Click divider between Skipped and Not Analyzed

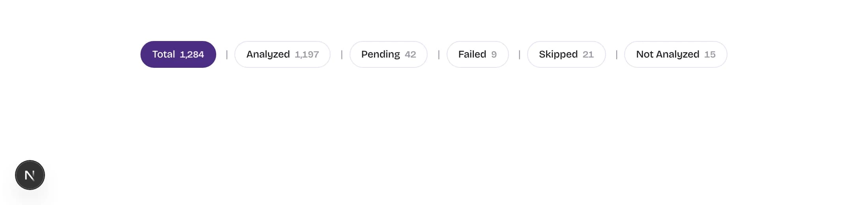click(617, 54)
